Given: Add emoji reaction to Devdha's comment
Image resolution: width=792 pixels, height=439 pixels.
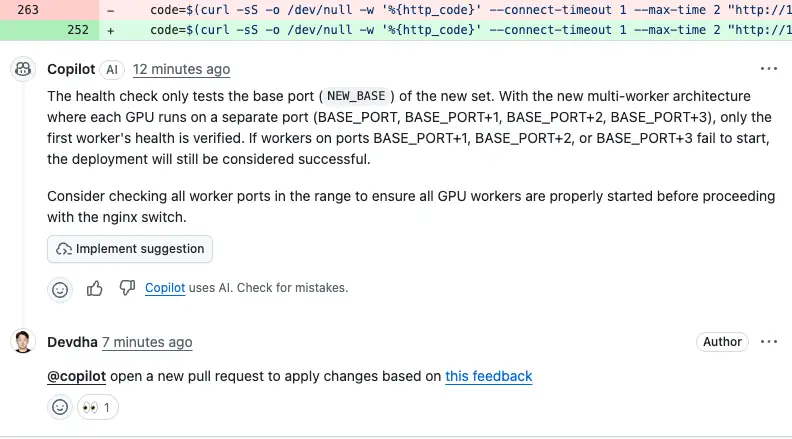Looking at the screenshot, I should (x=61, y=407).
